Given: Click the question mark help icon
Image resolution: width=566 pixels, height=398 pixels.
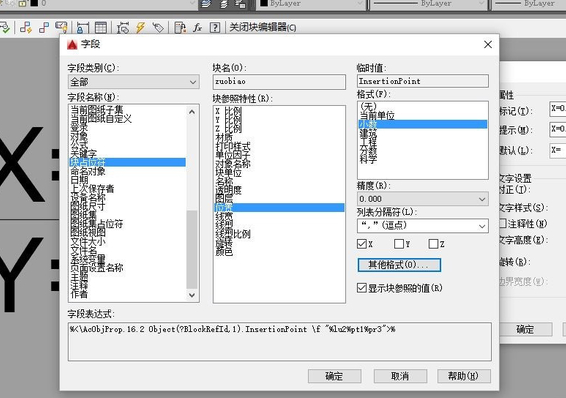Looking at the screenshot, I should click(215, 28).
